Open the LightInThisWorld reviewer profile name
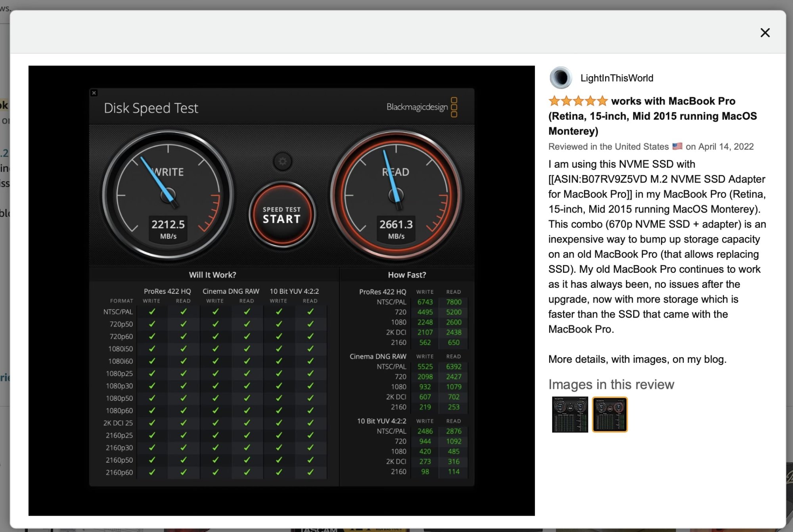Screen dimensions: 793x532 [617, 78]
